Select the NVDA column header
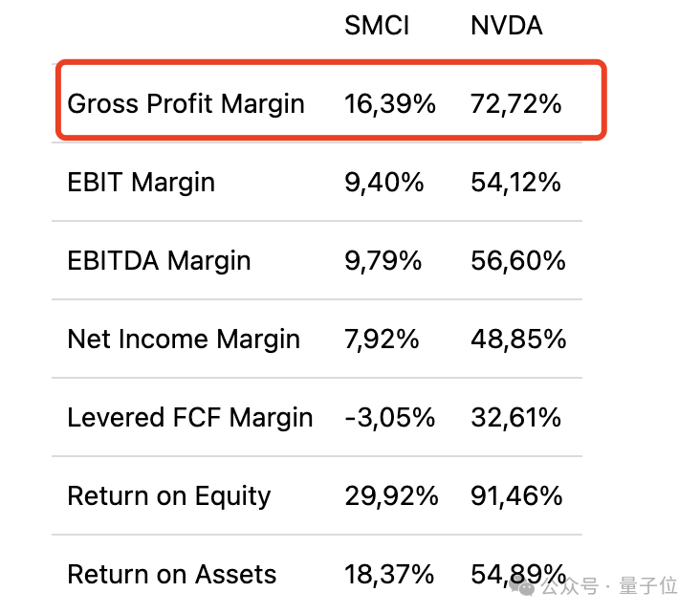This screenshot has width=700, height=614. pyautogui.click(x=506, y=26)
